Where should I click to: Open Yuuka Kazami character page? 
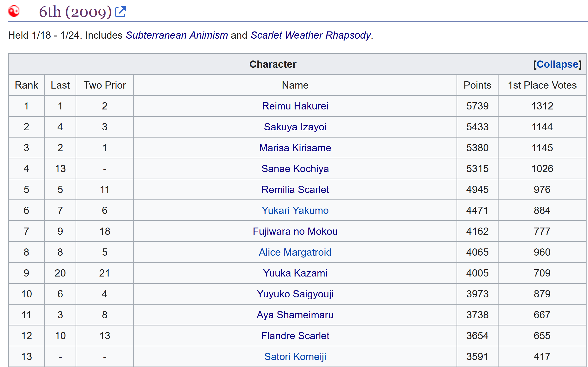tap(295, 273)
